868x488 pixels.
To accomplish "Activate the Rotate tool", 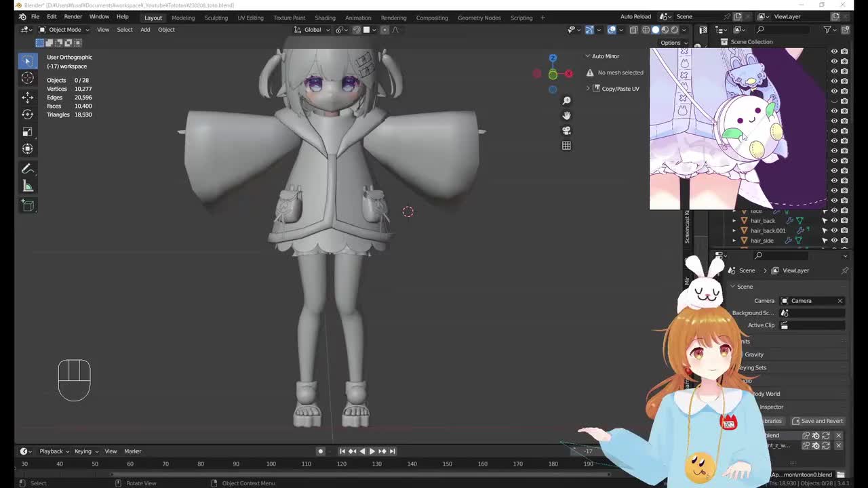I will (28, 115).
